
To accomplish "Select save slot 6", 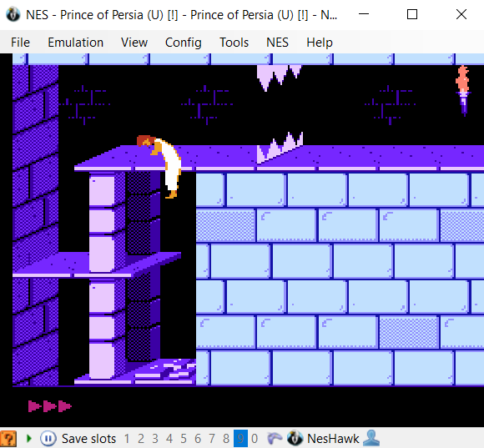I will click(x=198, y=439).
